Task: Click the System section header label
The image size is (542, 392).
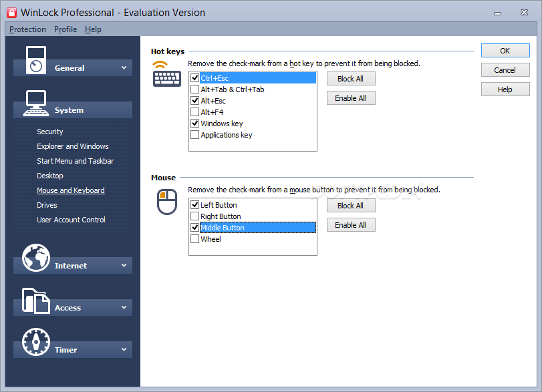Action: point(69,110)
